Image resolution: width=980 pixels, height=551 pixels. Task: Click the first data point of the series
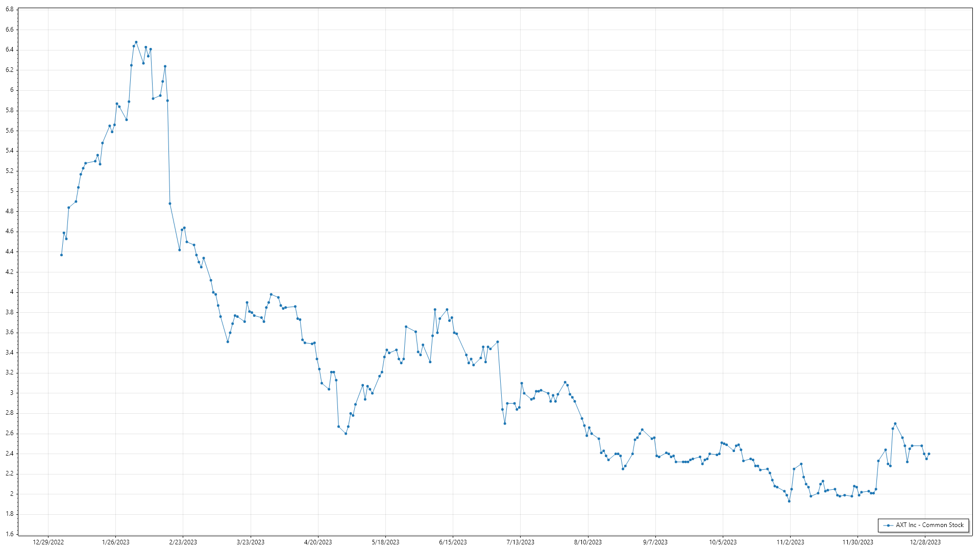tap(61, 255)
